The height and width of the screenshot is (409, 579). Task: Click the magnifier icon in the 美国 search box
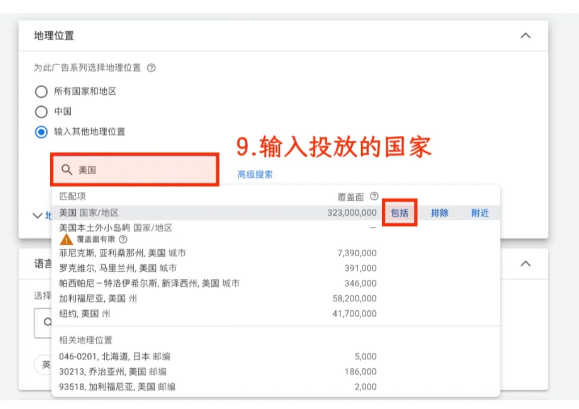click(67, 170)
